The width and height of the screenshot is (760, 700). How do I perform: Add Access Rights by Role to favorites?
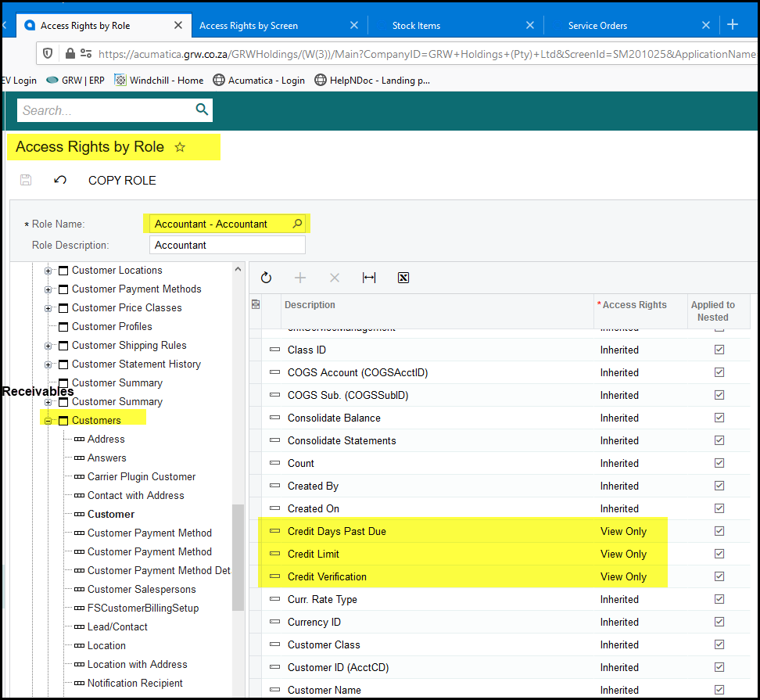click(x=180, y=147)
